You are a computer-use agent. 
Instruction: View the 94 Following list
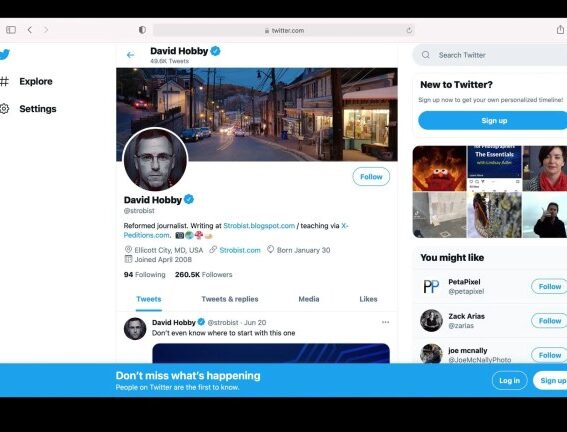[144, 275]
